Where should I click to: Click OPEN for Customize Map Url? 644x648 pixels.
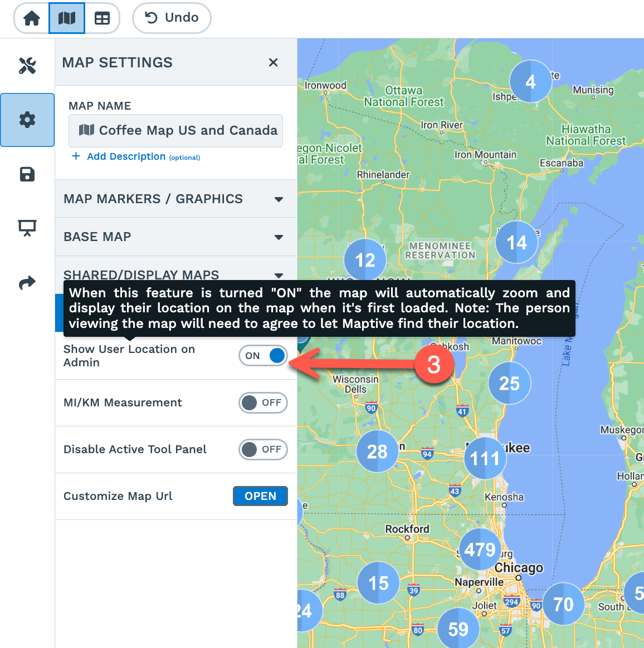click(x=260, y=496)
